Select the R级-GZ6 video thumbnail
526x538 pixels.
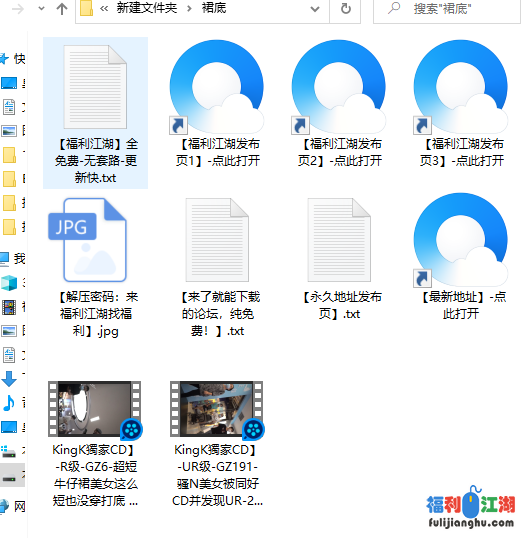coord(95,409)
